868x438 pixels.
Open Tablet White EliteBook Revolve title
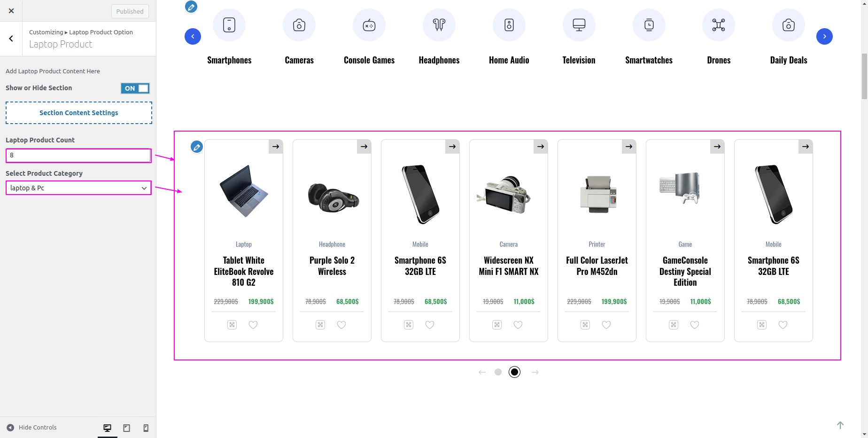(244, 272)
